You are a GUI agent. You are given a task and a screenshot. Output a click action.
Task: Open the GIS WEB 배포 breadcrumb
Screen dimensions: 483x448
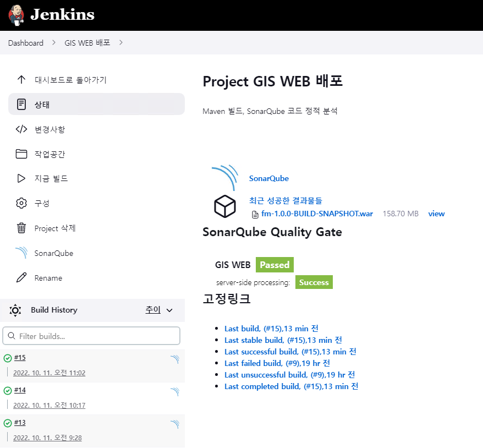[87, 43]
